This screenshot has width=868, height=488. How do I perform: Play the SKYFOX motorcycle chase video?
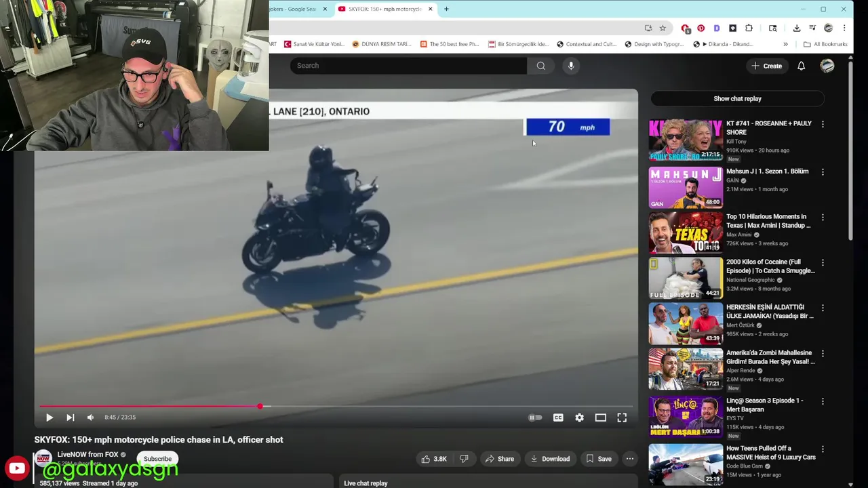click(x=49, y=418)
